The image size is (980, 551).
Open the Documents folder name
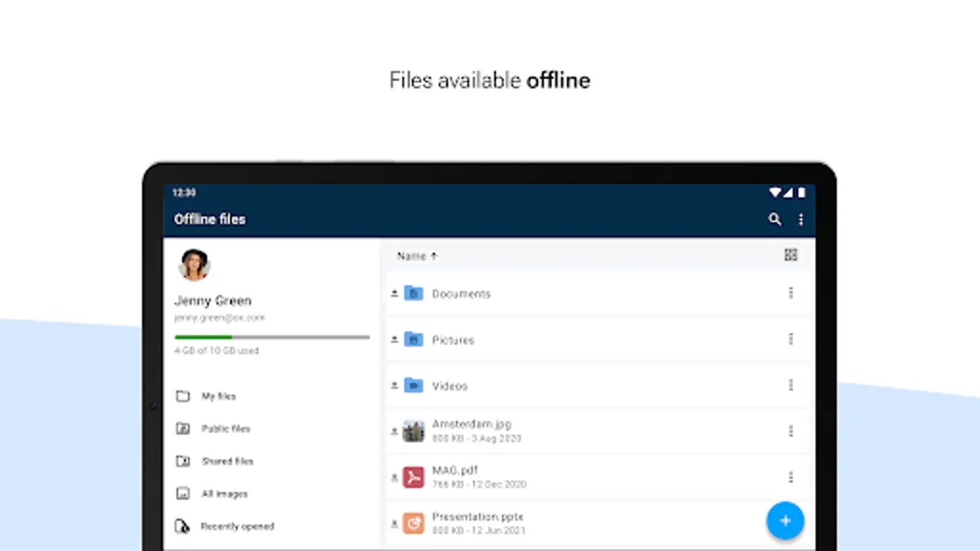[x=461, y=294]
